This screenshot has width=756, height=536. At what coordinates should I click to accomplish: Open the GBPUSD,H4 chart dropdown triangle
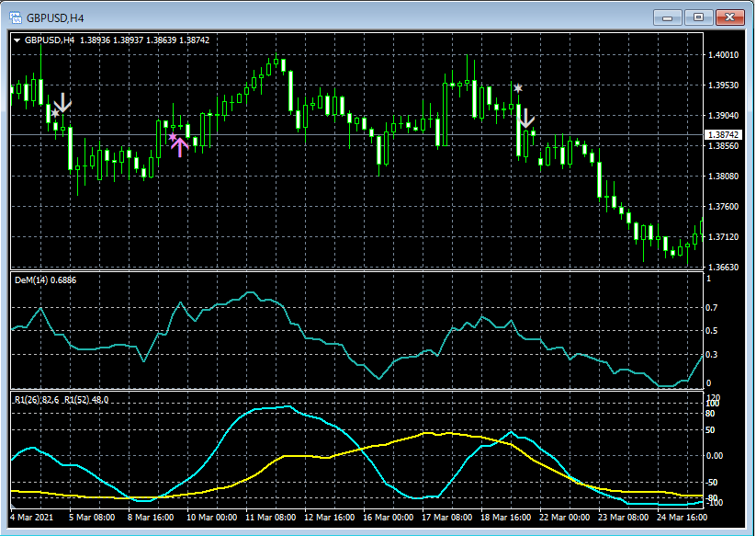[17, 40]
